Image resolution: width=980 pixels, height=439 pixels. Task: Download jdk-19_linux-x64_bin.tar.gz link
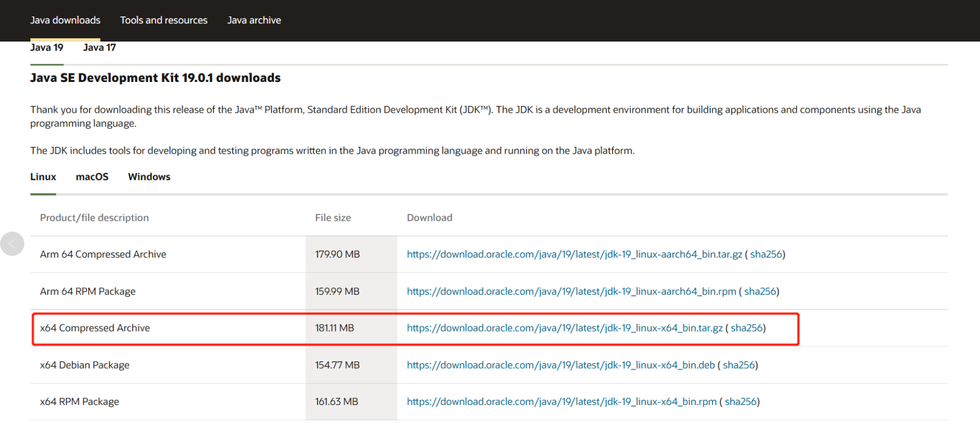click(x=565, y=328)
